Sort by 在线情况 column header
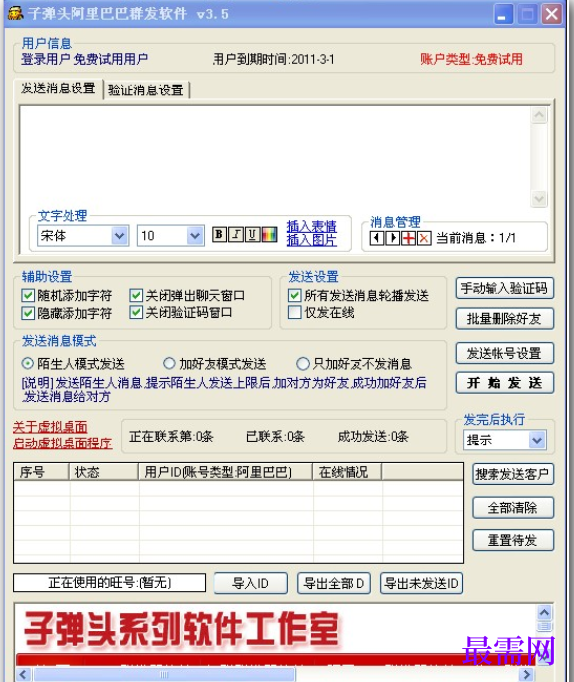 coord(347,472)
